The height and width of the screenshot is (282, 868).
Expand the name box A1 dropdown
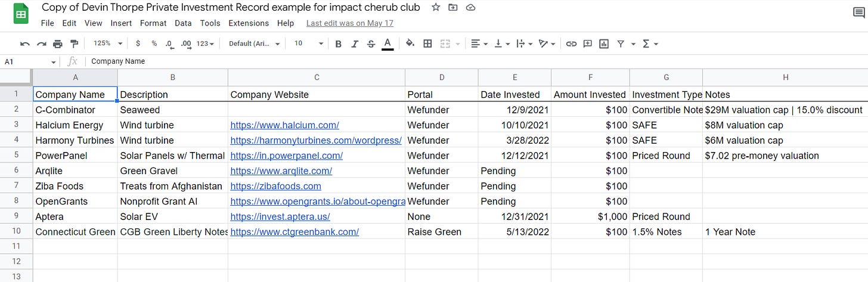(x=54, y=62)
